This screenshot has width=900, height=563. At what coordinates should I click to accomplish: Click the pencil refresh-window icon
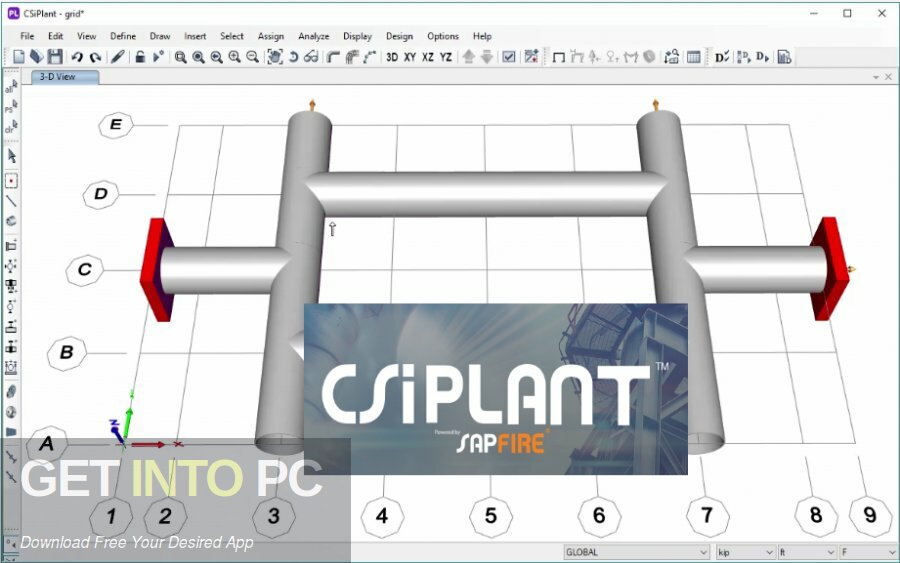[118, 56]
